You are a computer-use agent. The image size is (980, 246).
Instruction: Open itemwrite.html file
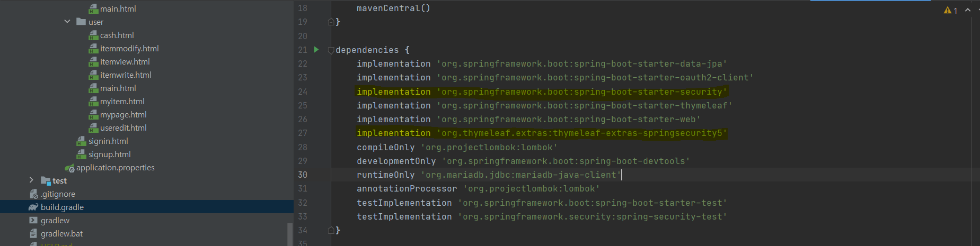point(126,75)
